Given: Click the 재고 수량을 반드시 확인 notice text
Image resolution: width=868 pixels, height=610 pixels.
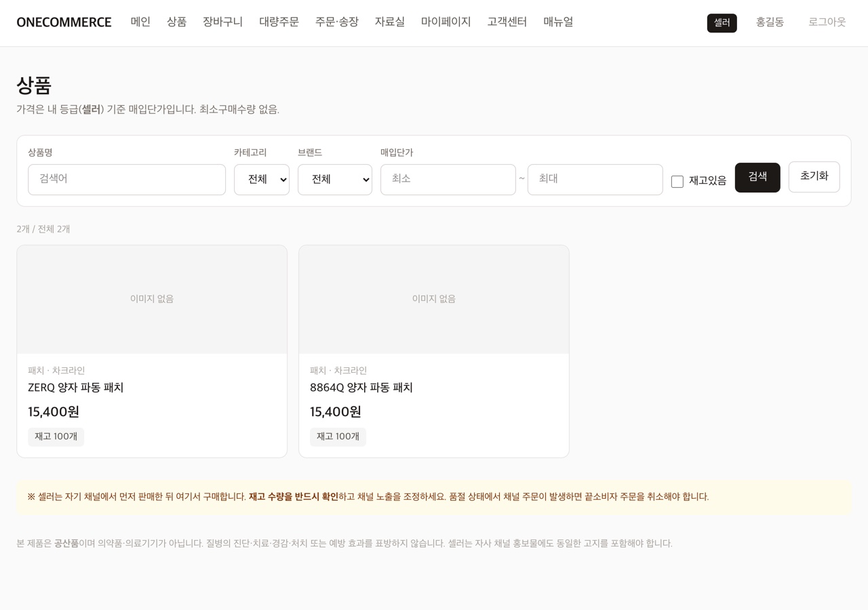Looking at the screenshot, I should [x=294, y=497].
